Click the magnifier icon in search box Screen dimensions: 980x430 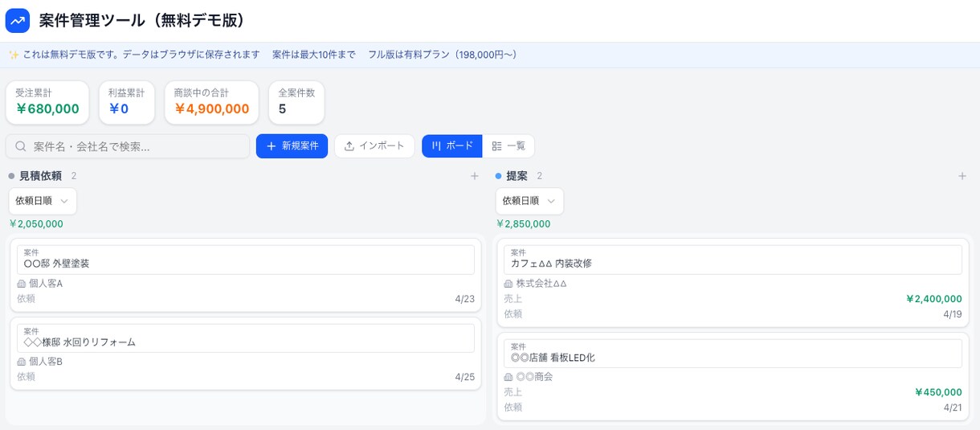(21, 146)
